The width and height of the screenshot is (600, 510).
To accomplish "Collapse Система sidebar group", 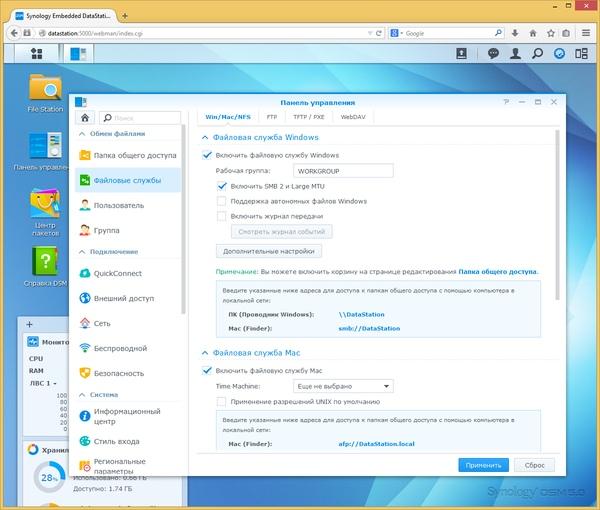I will pos(82,394).
